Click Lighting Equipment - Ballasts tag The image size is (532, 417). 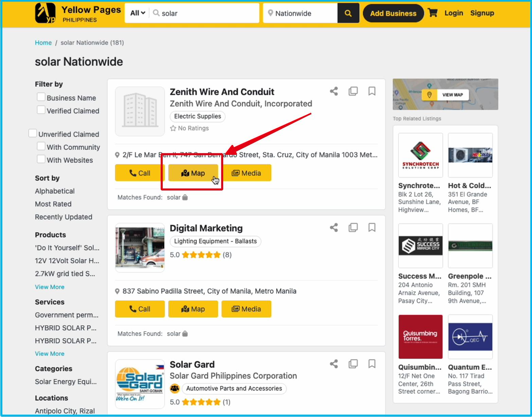pos(215,241)
